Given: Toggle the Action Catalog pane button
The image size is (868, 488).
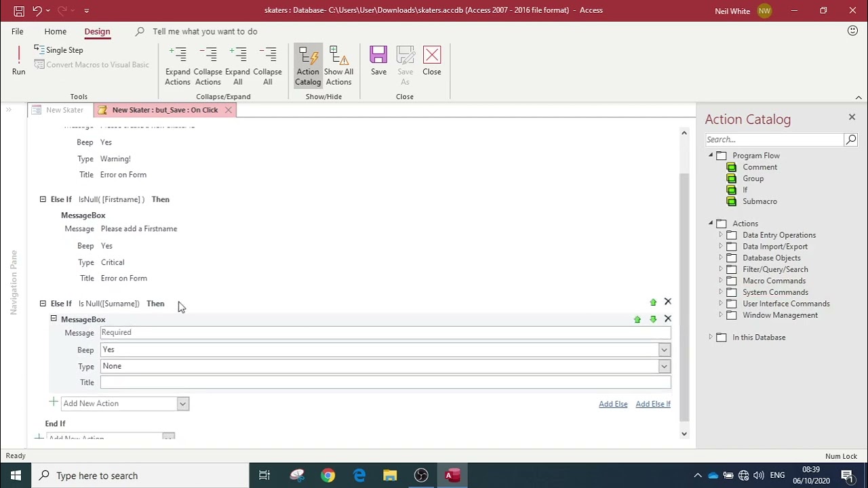Looking at the screenshot, I should pos(308,66).
